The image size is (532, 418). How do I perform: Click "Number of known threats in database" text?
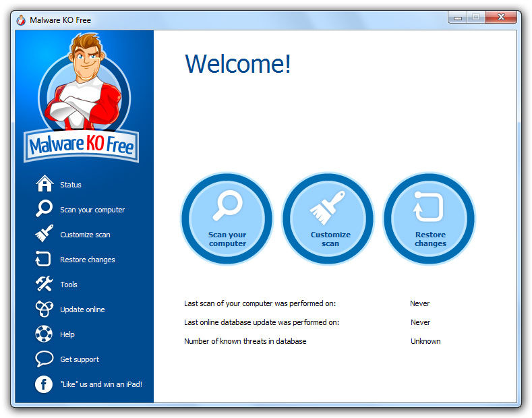pos(245,341)
